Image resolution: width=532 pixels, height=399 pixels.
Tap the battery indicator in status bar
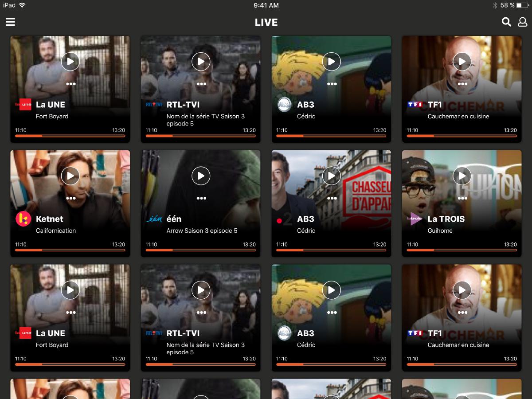522,5
